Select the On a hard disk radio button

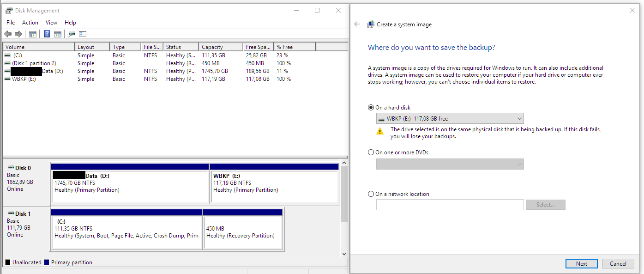tap(371, 107)
